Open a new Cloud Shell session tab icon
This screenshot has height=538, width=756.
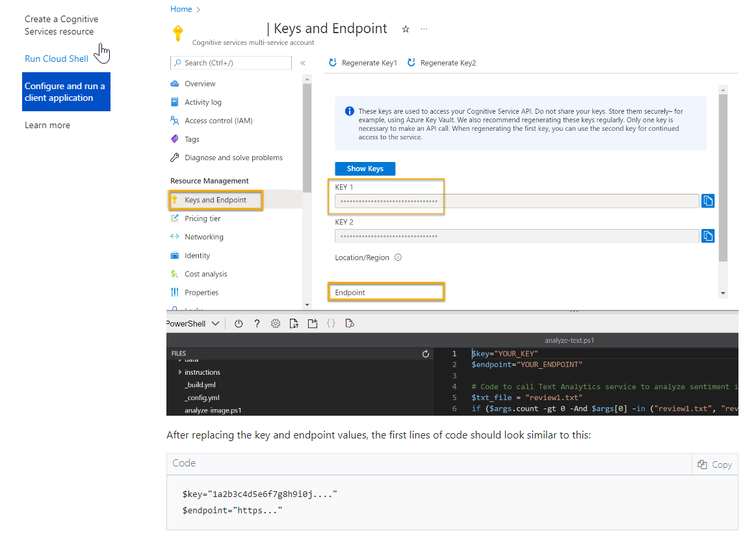312,323
